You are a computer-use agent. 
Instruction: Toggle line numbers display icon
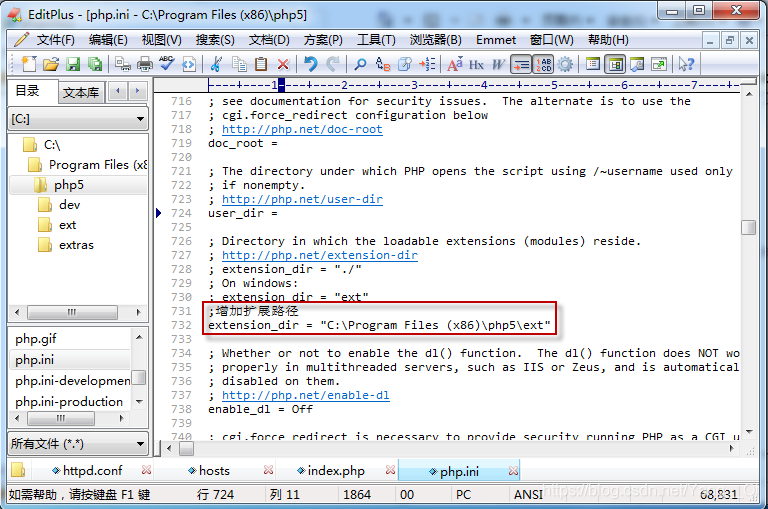[543, 64]
